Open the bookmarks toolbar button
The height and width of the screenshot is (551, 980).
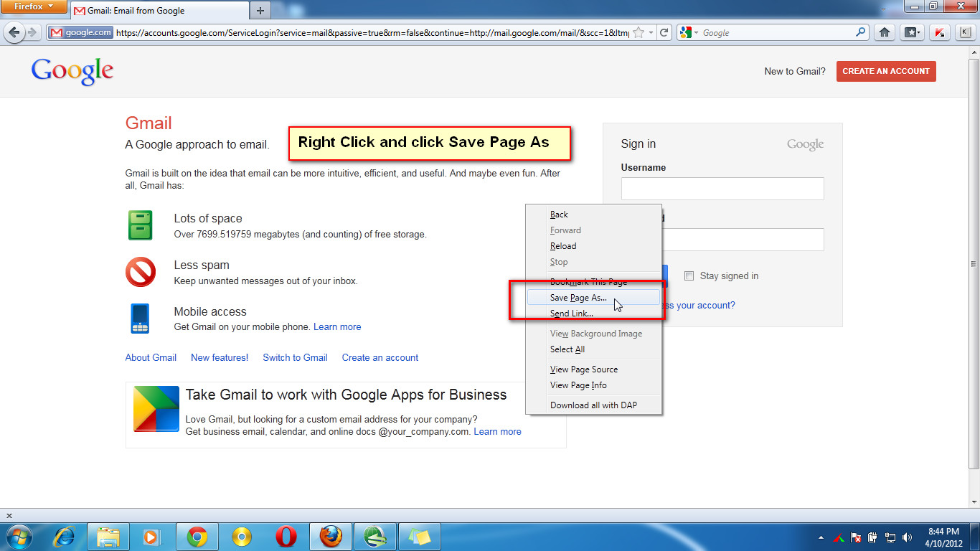click(x=911, y=32)
